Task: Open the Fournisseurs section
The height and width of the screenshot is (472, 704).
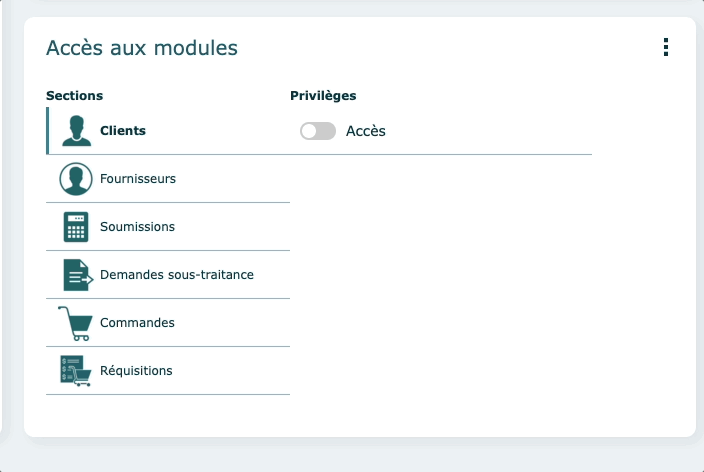Action: tap(138, 179)
